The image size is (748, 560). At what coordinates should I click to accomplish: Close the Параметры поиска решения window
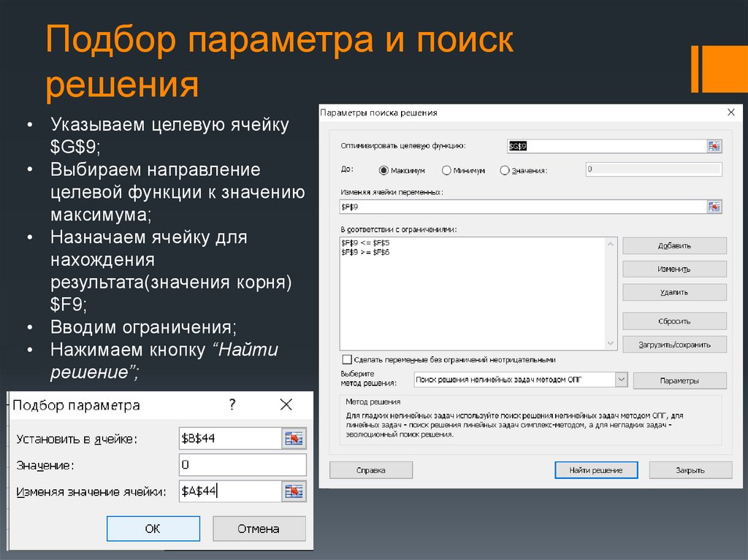click(730, 112)
